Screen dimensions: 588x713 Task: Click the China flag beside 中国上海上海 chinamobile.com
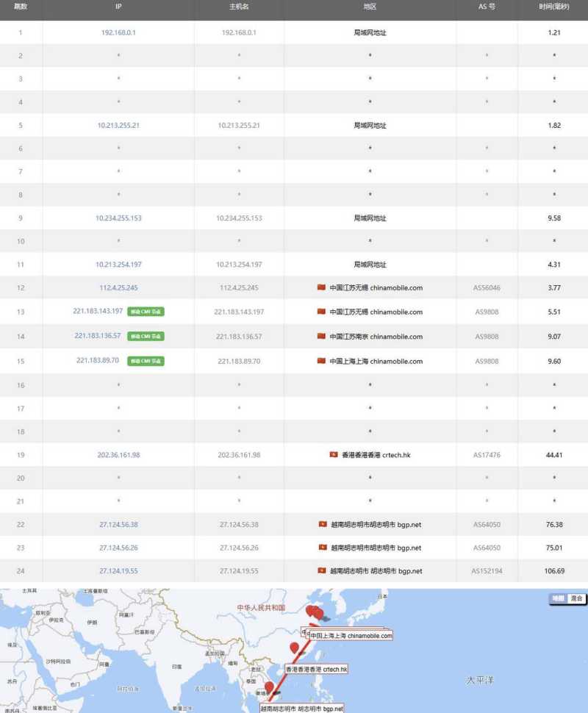tap(320, 361)
